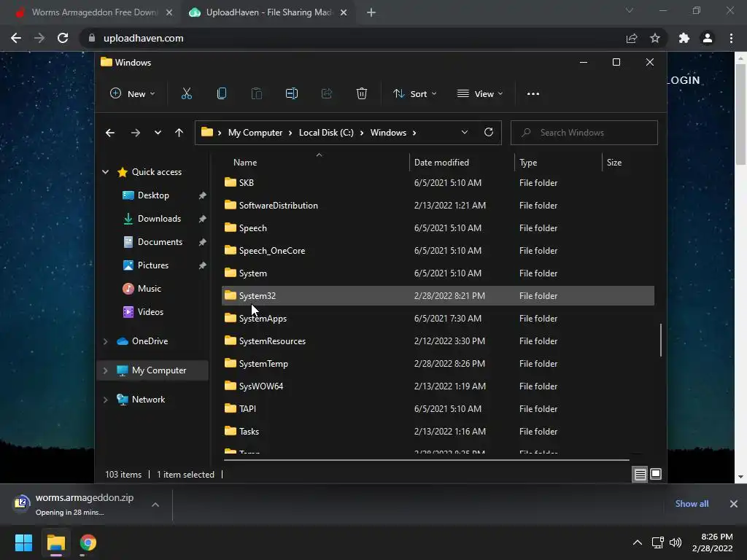Image resolution: width=747 pixels, height=560 pixels.
Task: Close the downloads bar
Action: pyautogui.click(x=734, y=504)
